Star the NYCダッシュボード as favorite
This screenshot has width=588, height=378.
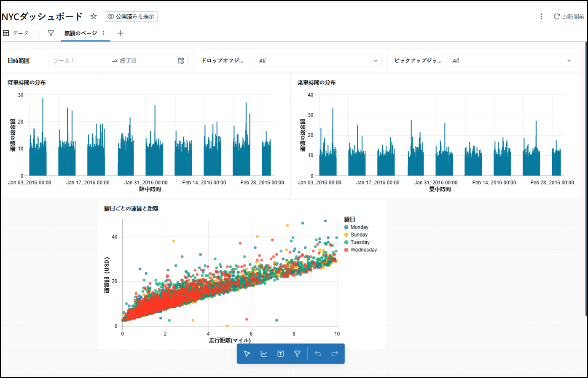click(94, 16)
